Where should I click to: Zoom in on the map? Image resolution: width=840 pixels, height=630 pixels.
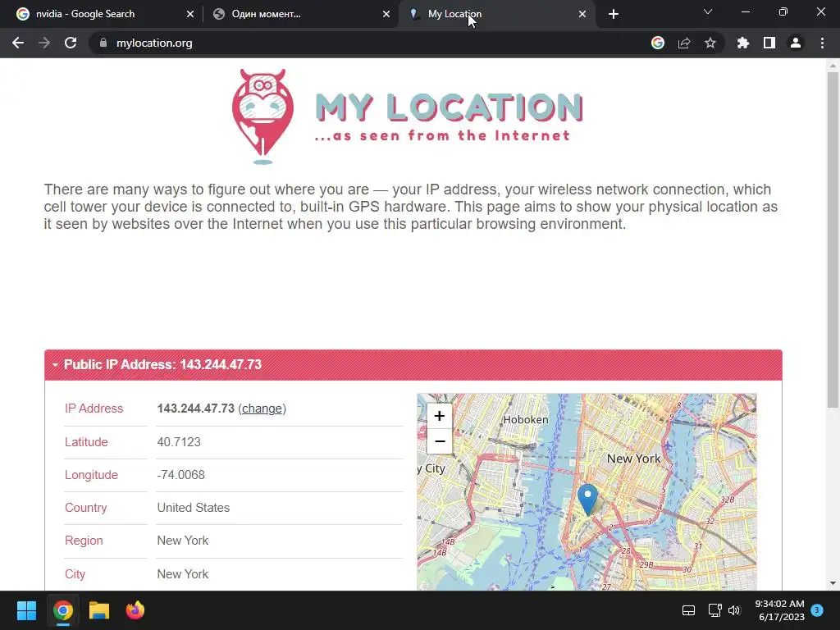click(440, 416)
